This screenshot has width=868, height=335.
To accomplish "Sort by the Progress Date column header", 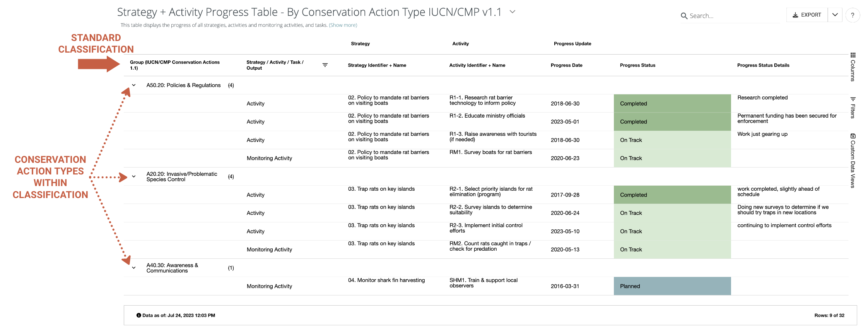I will pos(566,65).
